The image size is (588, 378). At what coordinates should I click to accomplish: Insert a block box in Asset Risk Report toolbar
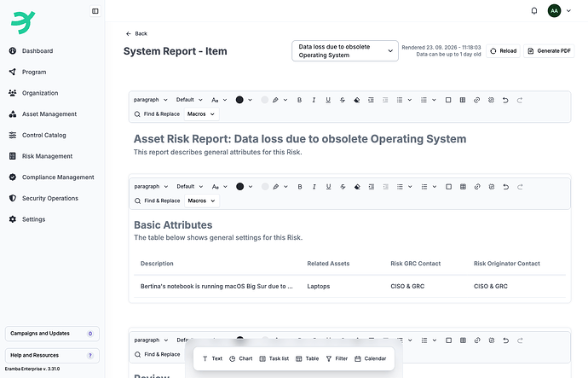pos(448,100)
